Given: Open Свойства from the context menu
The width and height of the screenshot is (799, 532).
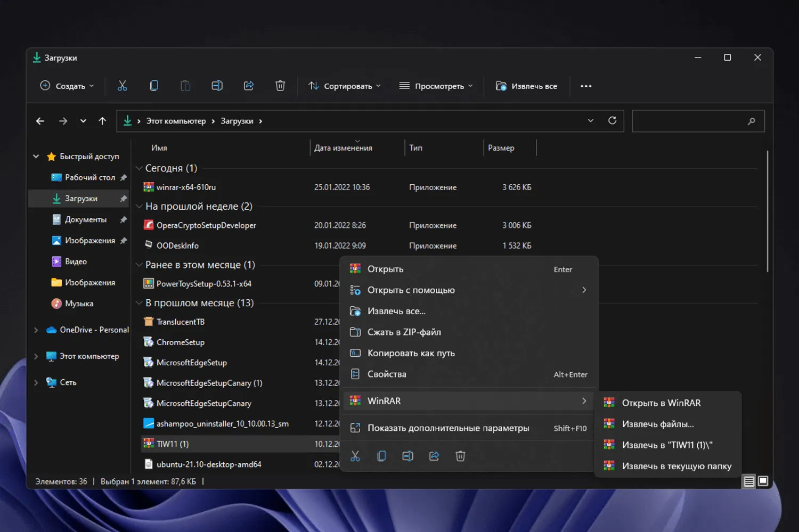Looking at the screenshot, I should tap(469, 374).
